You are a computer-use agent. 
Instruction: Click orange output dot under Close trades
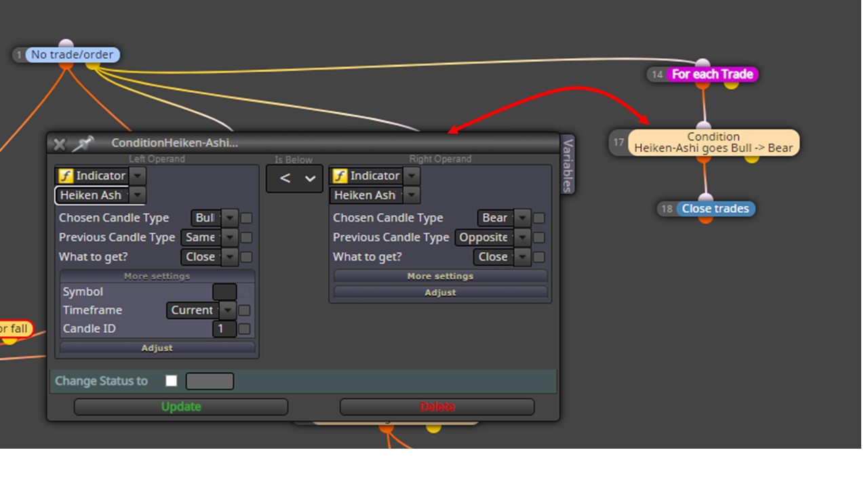[x=705, y=219]
